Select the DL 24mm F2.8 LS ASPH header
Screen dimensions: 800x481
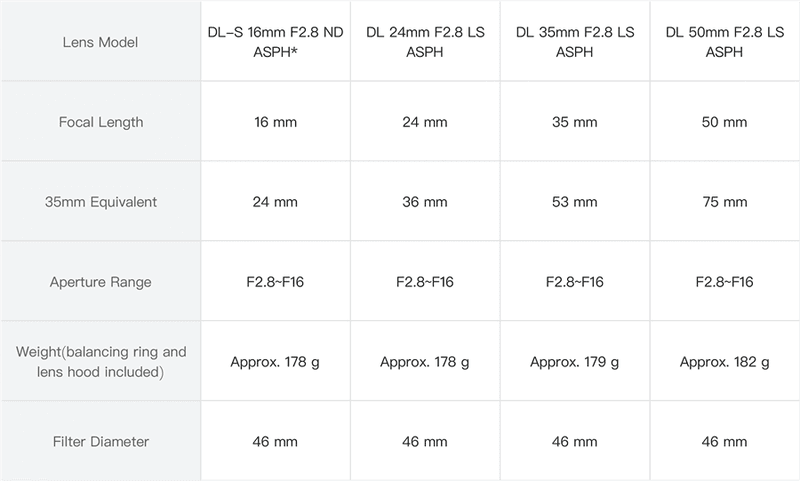tap(425, 42)
